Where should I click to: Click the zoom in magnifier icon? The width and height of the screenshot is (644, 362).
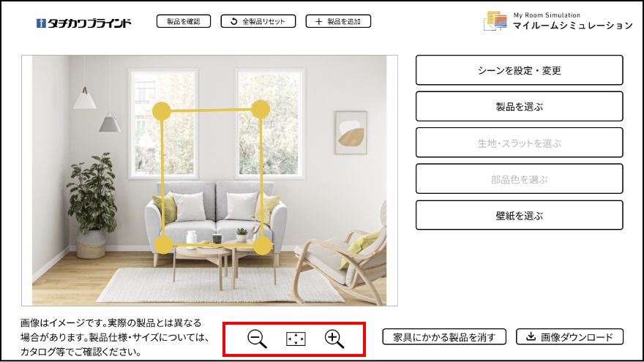point(334,339)
